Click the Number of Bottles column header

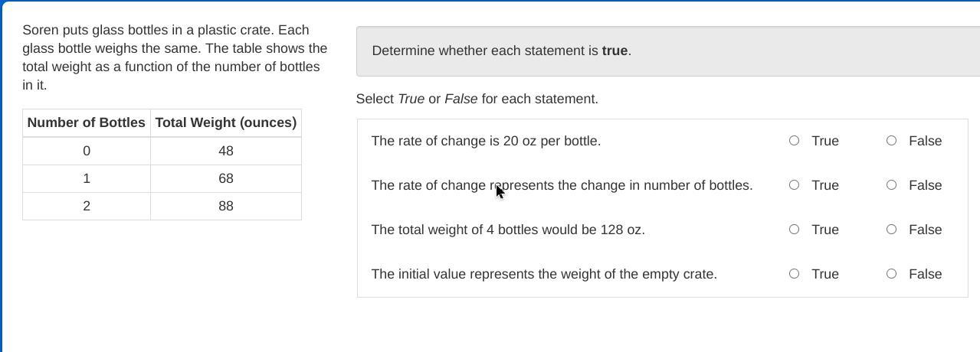point(87,122)
